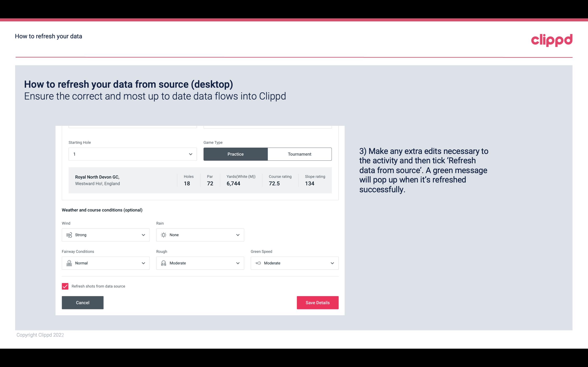Click the Cancel button

coord(83,302)
